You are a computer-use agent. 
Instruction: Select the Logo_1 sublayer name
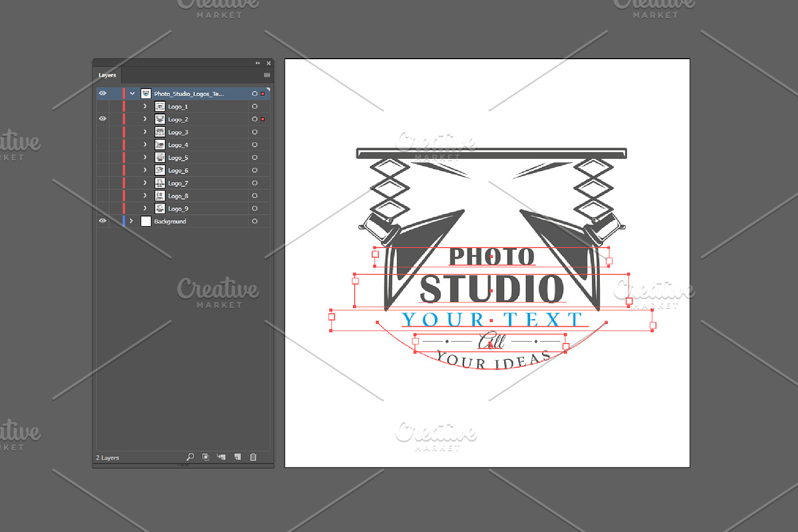[178, 107]
